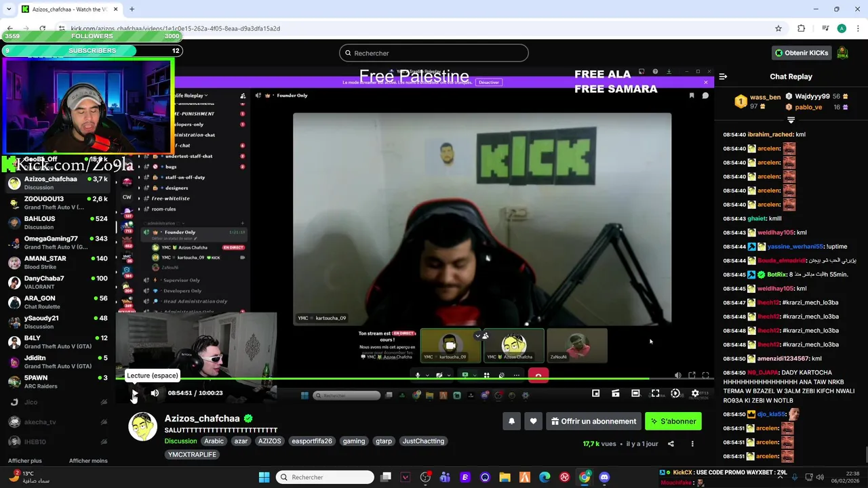Open Microsoft Teams from the taskbar
868x488 pixels.
pyautogui.click(x=445, y=477)
